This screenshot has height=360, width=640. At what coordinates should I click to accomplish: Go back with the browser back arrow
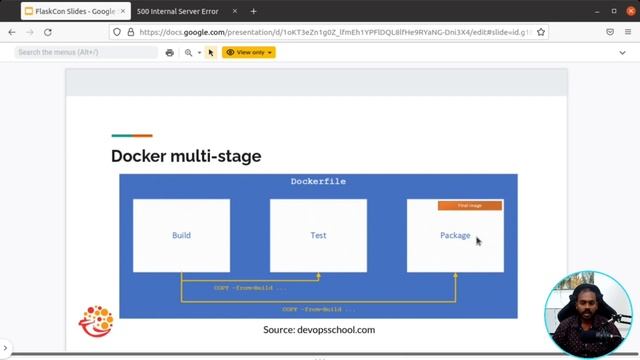pyautogui.click(x=11, y=32)
